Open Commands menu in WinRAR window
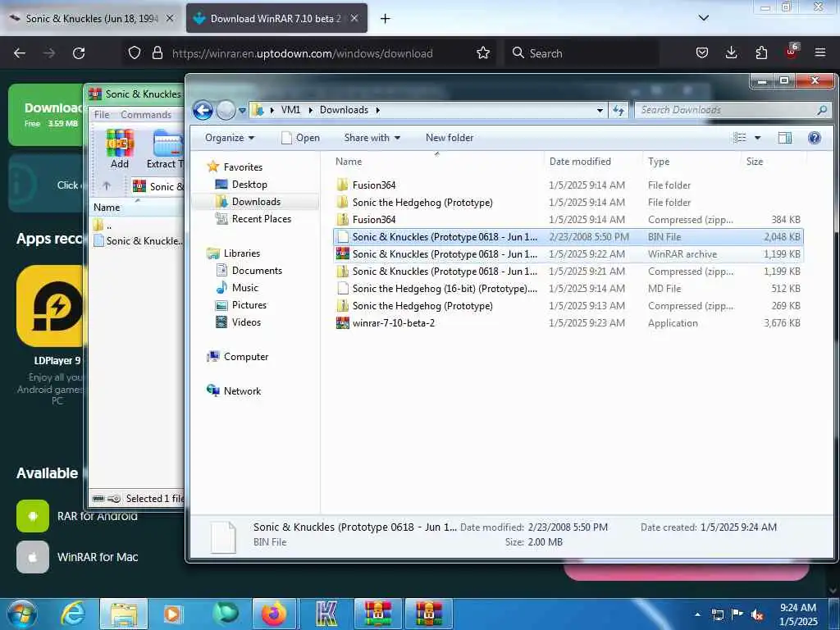Image resolution: width=840 pixels, height=630 pixels. [x=146, y=115]
